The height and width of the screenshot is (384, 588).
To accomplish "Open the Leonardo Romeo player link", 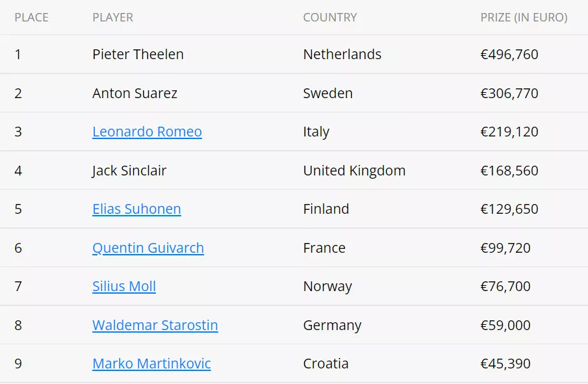I will click(x=147, y=132).
